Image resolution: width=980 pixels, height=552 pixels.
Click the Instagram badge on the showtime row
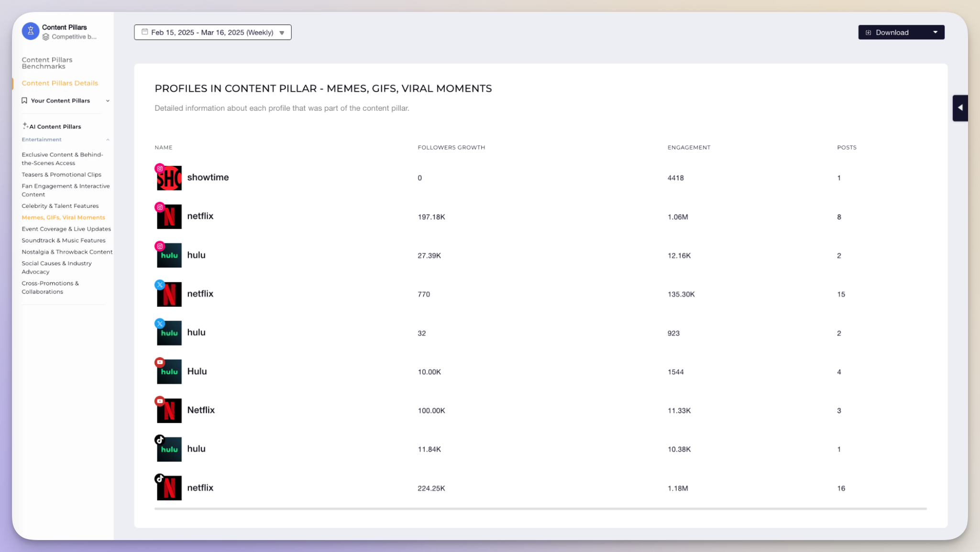click(160, 168)
